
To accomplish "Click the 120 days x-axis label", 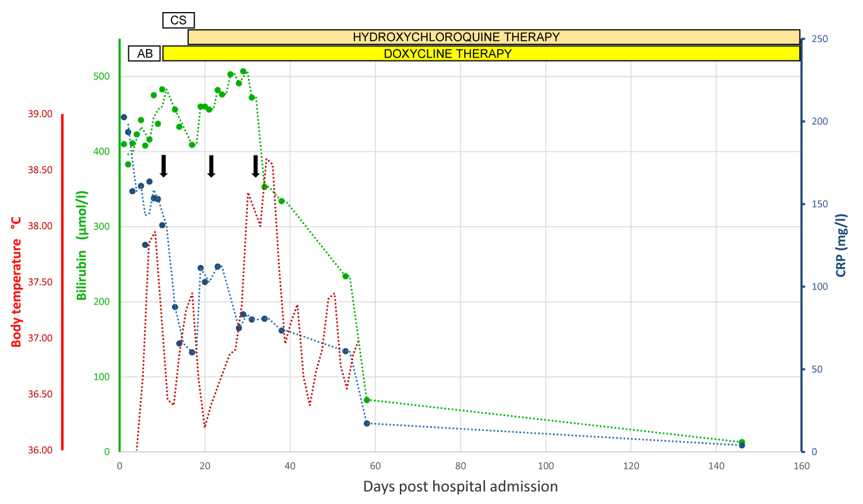I will pyautogui.click(x=631, y=466).
